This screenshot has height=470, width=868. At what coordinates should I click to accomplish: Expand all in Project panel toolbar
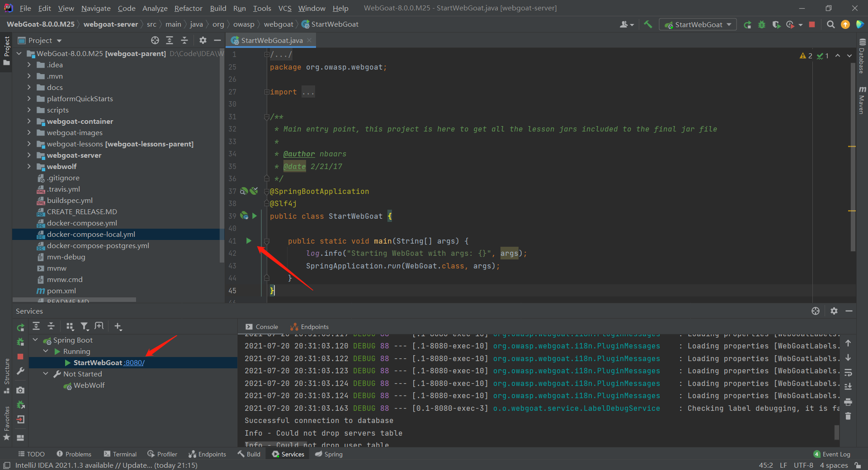pos(170,40)
